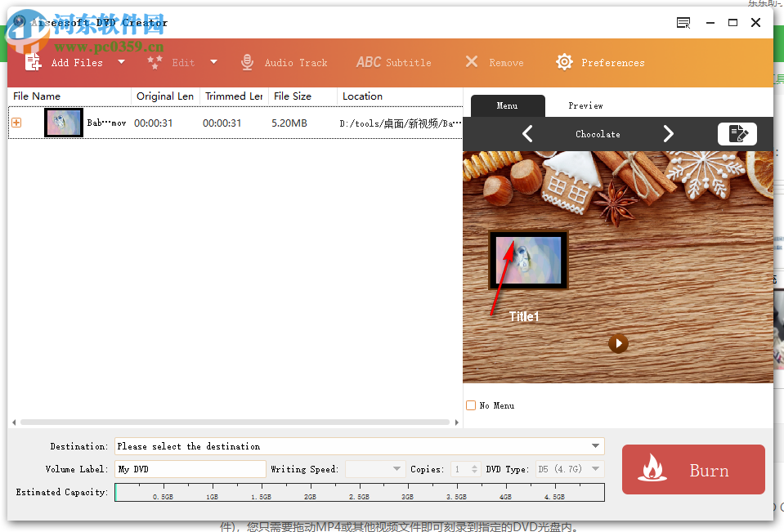Go to the previous Chocolate template
The image size is (784, 532).
[527, 133]
